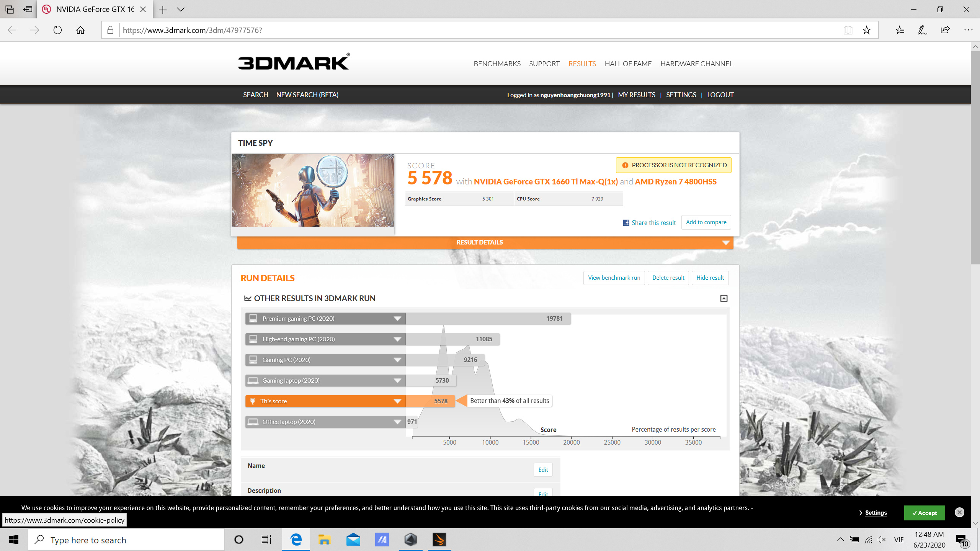
Task: Click the back navigation arrow
Action: click(12, 30)
